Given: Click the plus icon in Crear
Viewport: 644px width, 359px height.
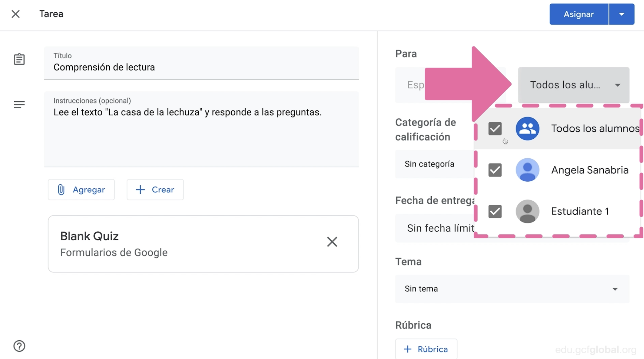Looking at the screenshot, I should 140,190.
